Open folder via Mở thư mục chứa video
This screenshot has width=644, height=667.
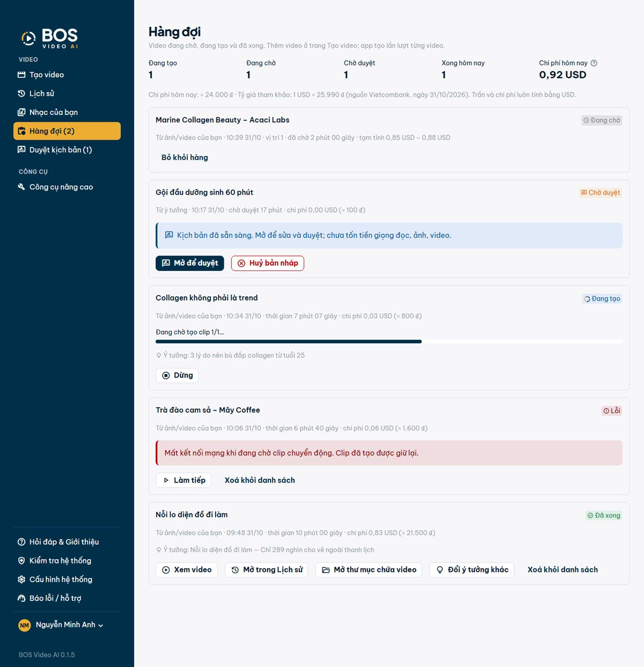369,570
